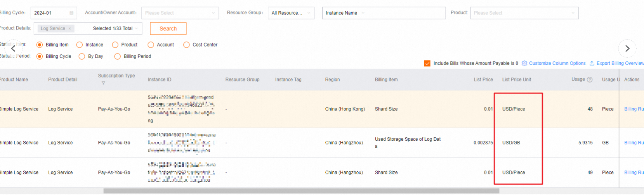644x195 pixels.
Task: Click the Subscription Type filter icon
Action: pyautogui.click(x=103, y=83)
